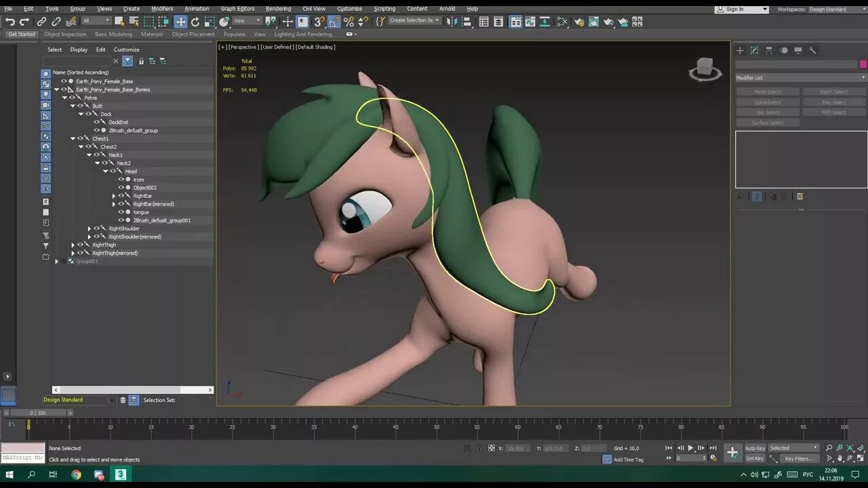Click the pink object color swatch

pyautogui.click(x=863, y=64)
